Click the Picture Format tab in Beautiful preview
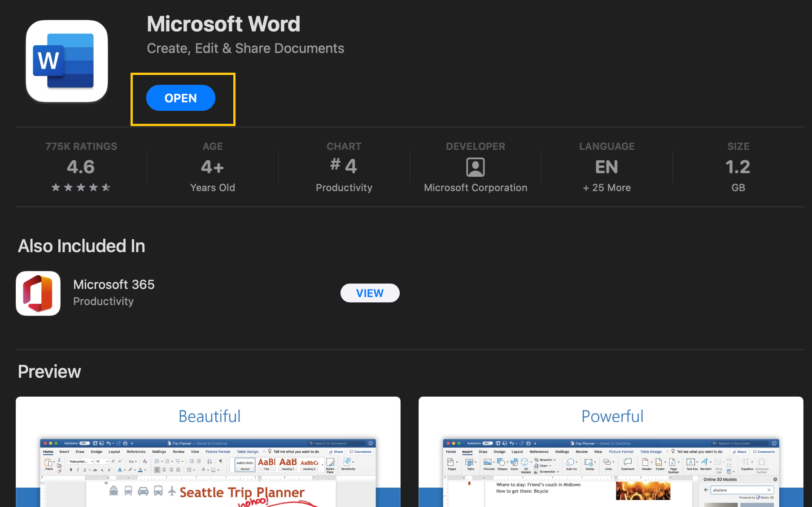The height and width of the screenshot is (507, 812). coord(218,452)
